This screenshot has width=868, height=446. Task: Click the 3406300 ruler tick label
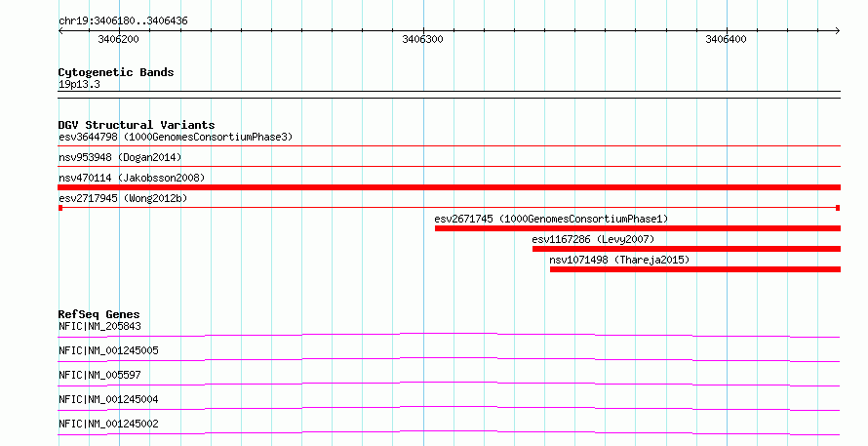tap(422, 39)
